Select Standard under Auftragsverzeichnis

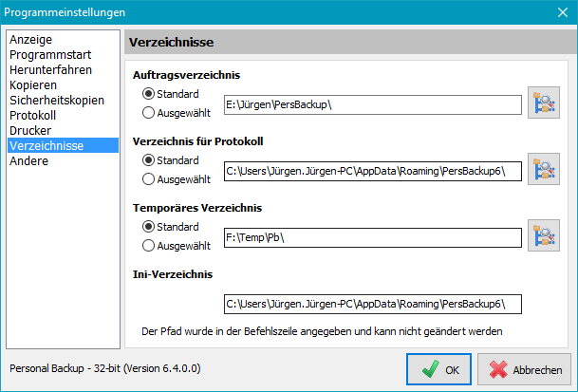pyautogui.click(x=170, y=94)
